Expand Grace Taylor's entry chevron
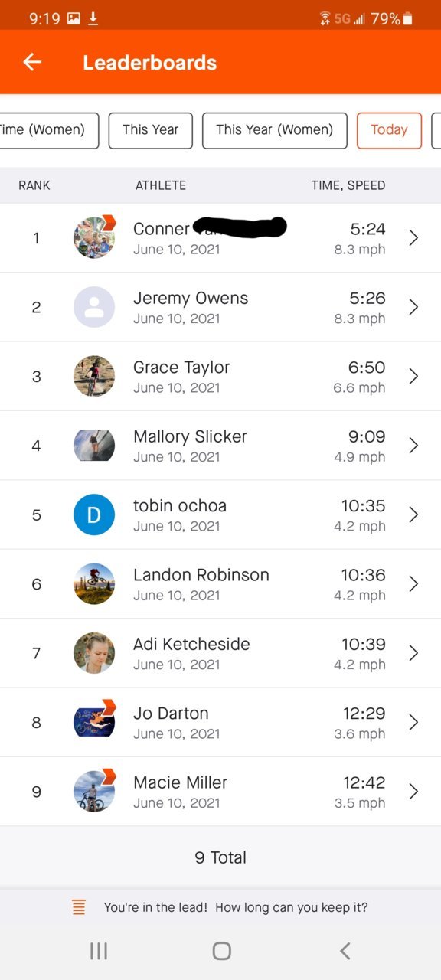 pos(413,376)
